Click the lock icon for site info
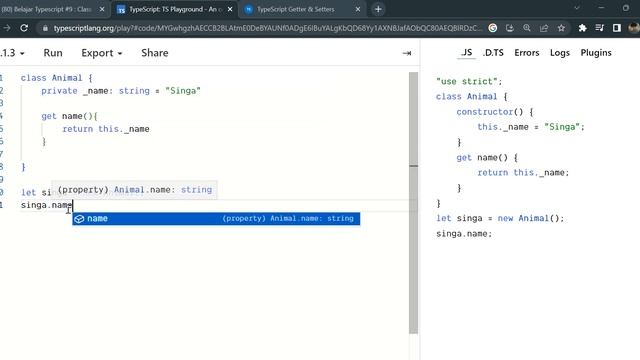 (x=45, y=28)
